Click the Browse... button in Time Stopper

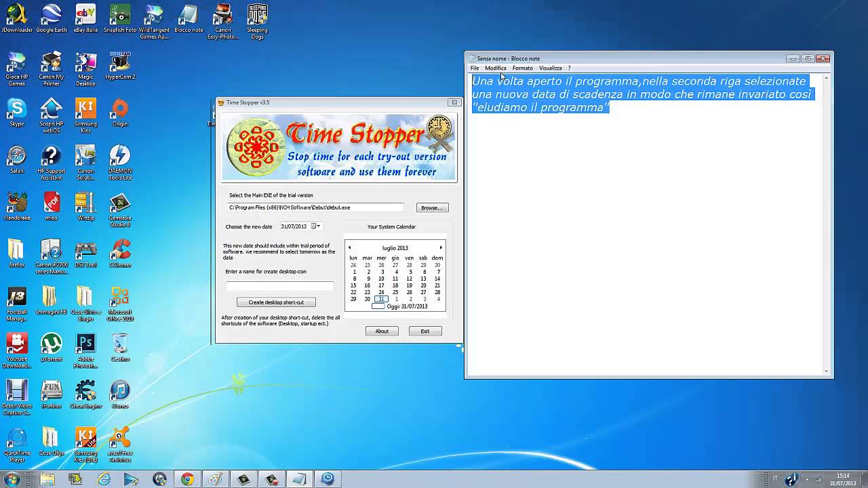click(x=431, y=207)
